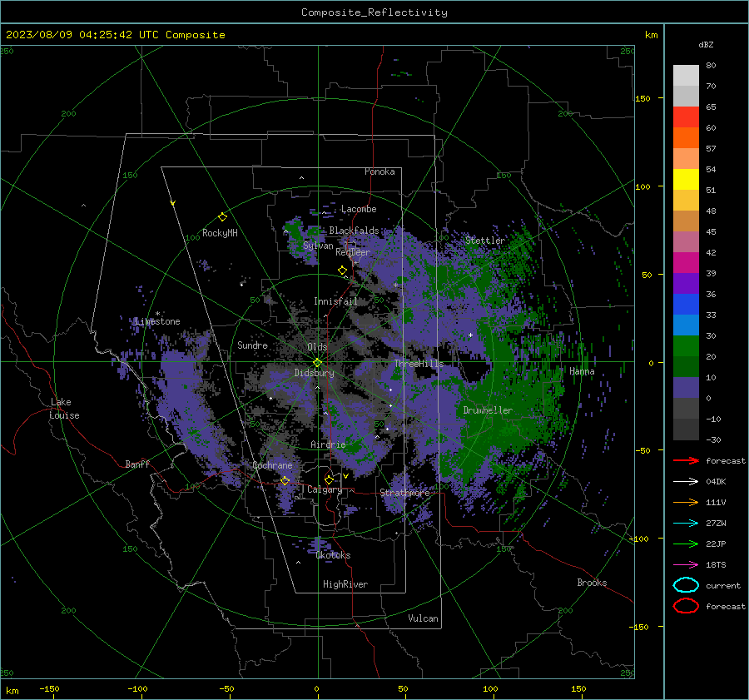Click the Ponoka city label
The image size is (749, 700).
379,171
